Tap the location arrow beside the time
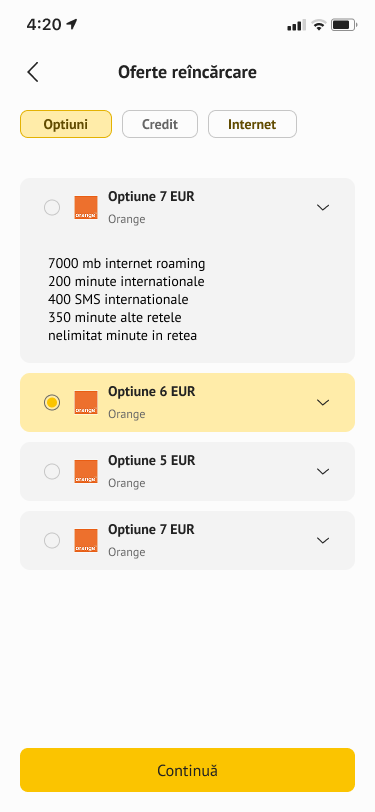This screenshot has height=812, width=375. pyautogui.click(x=72, y=24)
